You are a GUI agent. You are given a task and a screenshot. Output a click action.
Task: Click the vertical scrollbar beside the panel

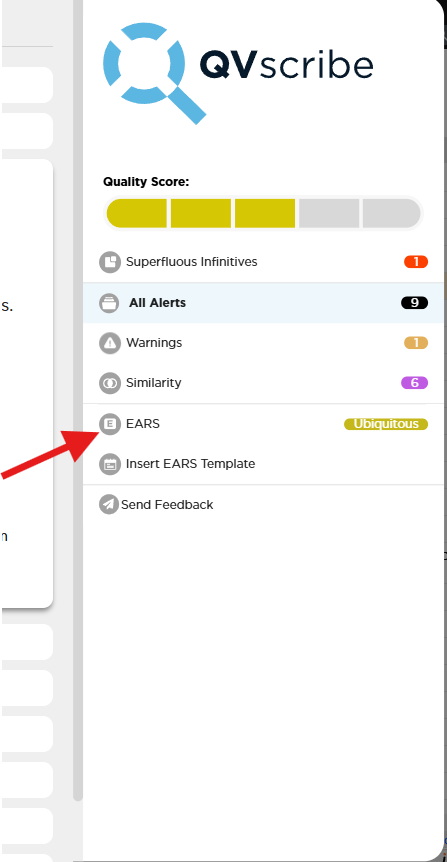point(78,400)
